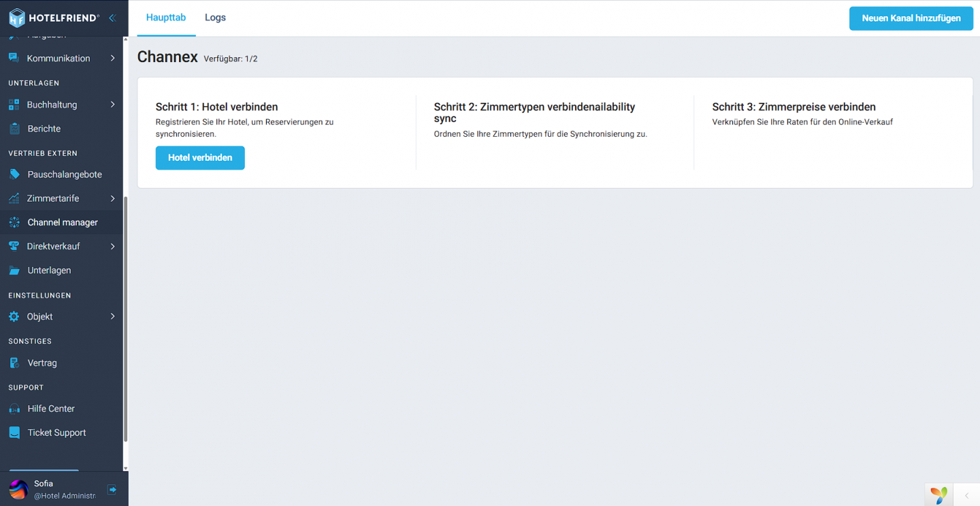
Task: Open Berichte in the sidebar
Action: point(61,129)
